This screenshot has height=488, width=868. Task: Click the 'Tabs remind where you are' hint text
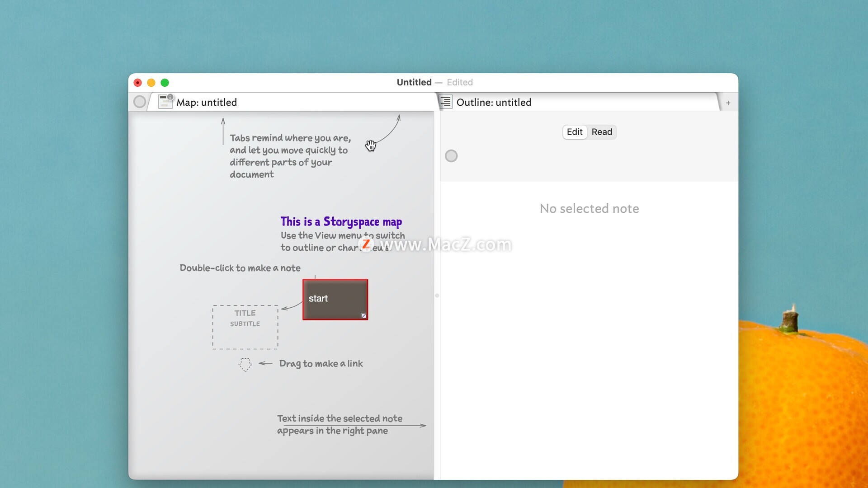(290, 156)
